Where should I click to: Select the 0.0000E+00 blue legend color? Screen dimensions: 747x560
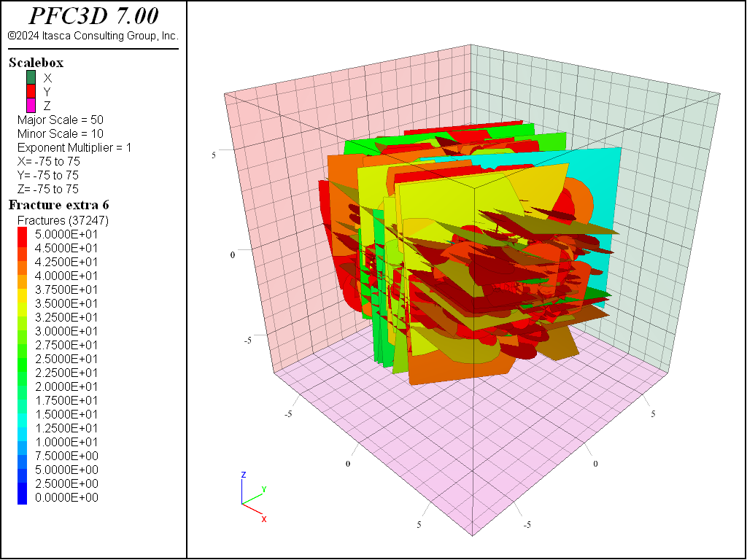23,498
